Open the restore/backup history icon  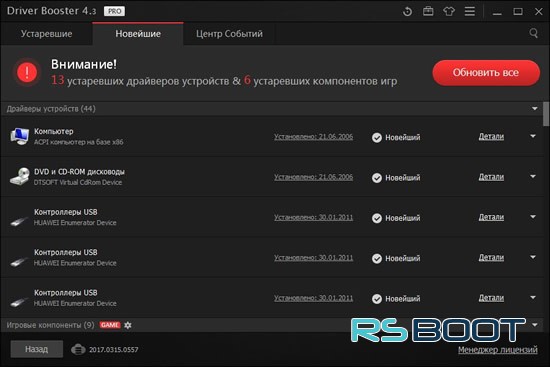click(x=407, y=12)
